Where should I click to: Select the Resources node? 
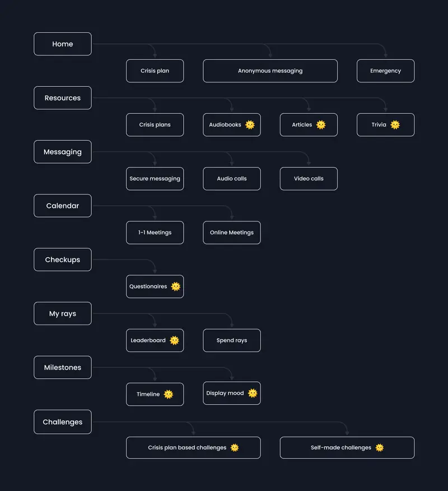point(63,98)
